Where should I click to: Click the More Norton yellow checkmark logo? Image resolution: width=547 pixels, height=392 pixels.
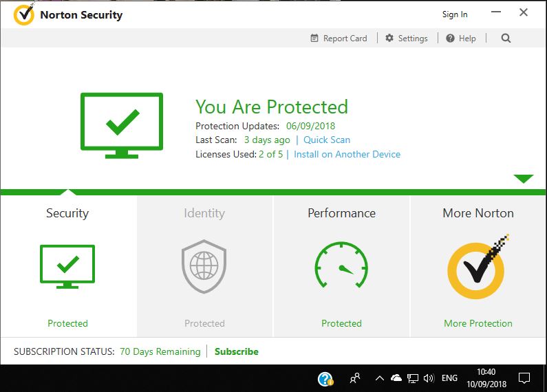coord(478,267)
